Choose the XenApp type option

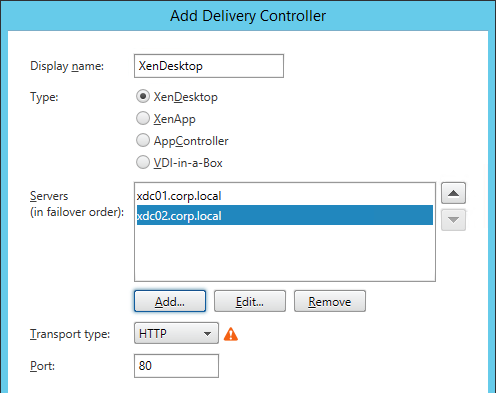[143, 118]
